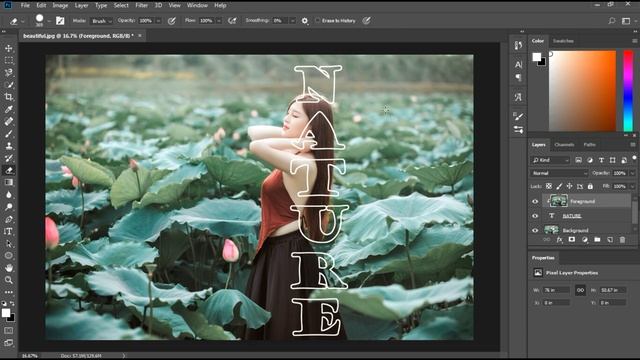The image size is (640, 360).
Task: Select the Zoom tool
Action: [9, 280]
